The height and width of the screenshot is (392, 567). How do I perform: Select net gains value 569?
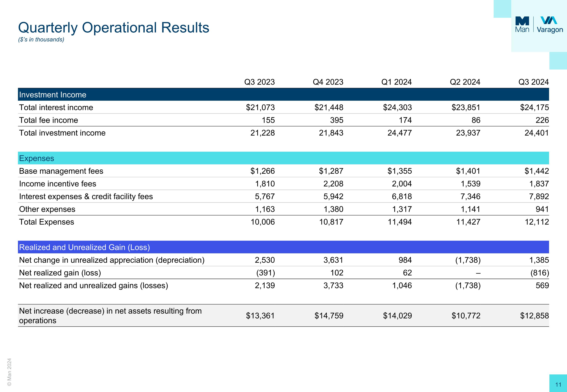point(542,286)
